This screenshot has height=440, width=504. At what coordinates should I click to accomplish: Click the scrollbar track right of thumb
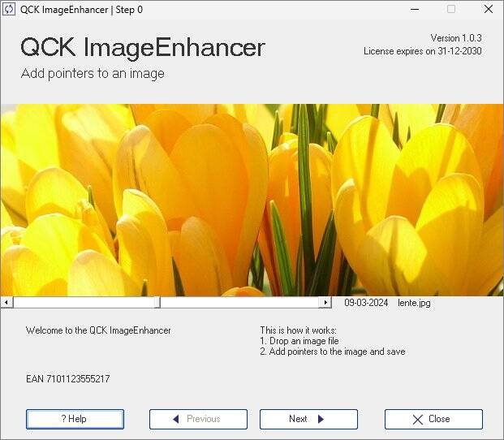[239, 303]
